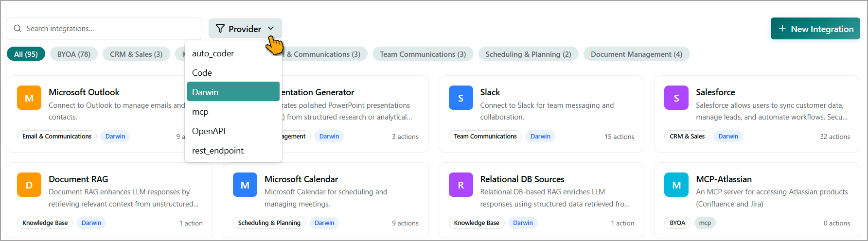The width and height of the screenshot is (868, 241).
Task: Click Darwin tag on Slack card
Action: pyautogui.click(x=540, y=137)
